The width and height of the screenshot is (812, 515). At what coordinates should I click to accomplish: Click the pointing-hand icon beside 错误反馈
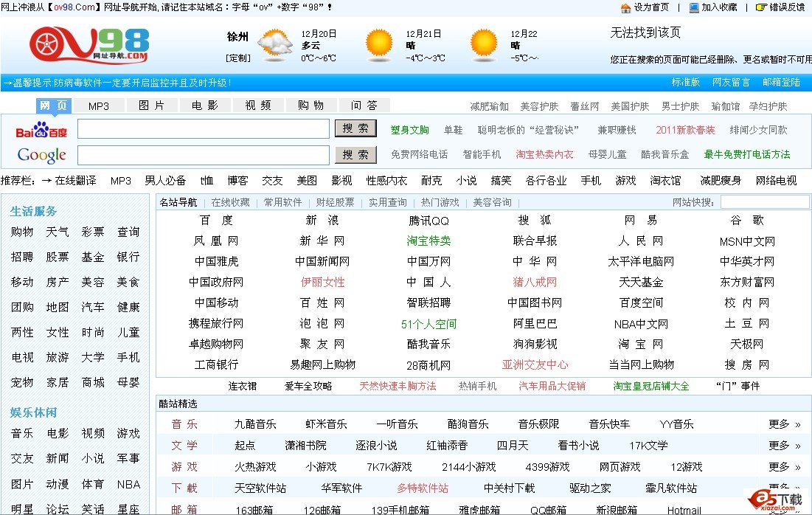click(x=761, y=7)
